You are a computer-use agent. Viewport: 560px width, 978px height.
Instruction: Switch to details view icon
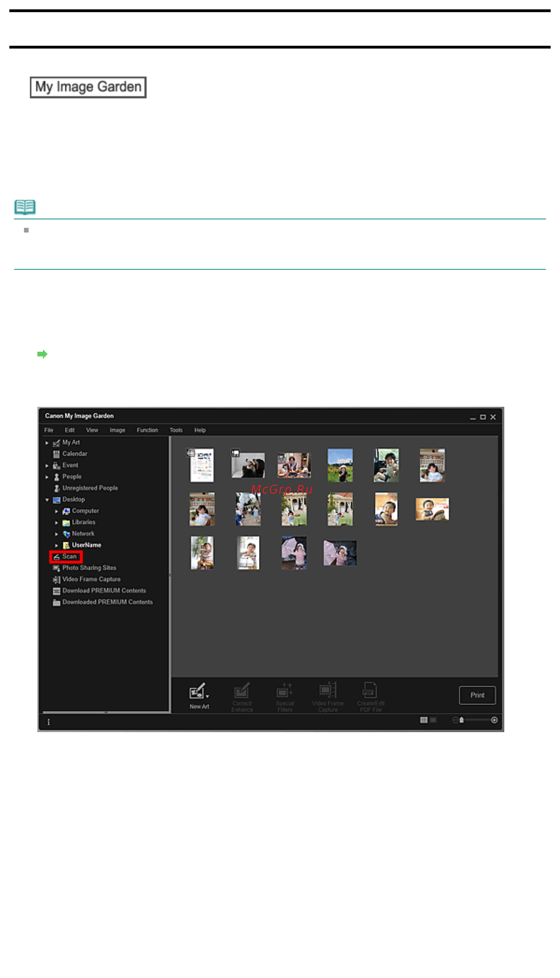click(x=433, y=720)
